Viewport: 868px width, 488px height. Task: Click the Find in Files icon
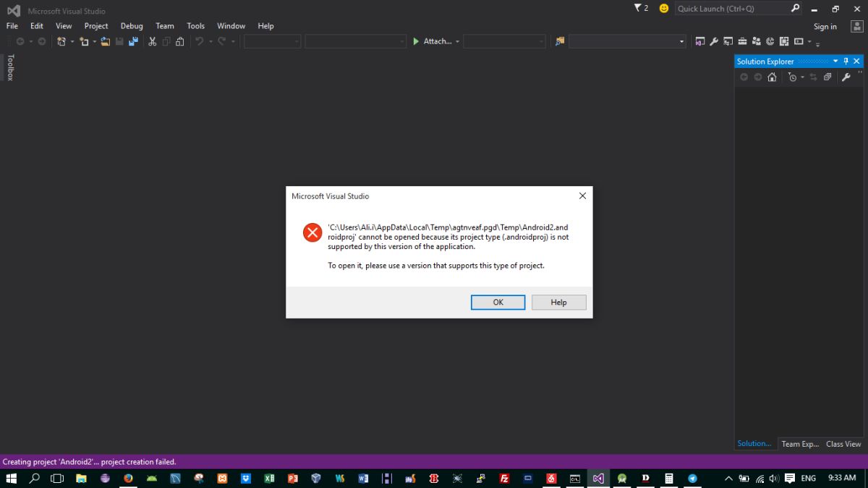(x=559, y=41)
